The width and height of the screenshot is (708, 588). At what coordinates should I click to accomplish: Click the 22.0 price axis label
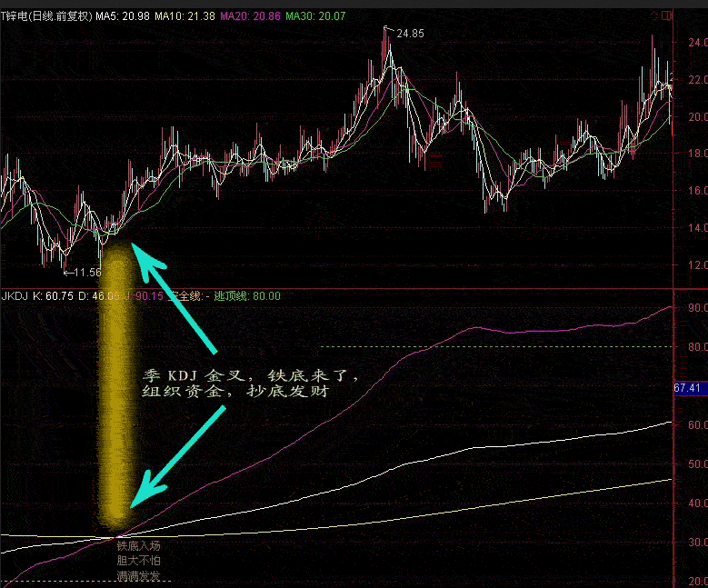click(x=698, y=80)
